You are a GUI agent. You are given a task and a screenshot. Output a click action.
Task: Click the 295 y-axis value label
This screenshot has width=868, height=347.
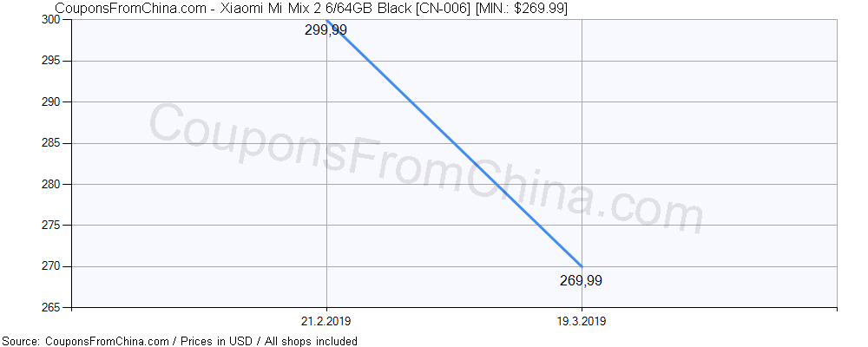point(59,61)
